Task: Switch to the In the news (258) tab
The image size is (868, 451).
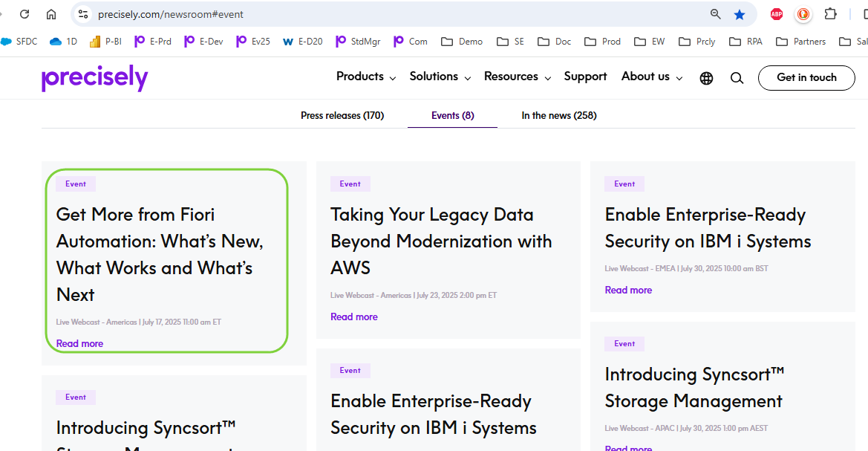Action: tap(559, 115)
